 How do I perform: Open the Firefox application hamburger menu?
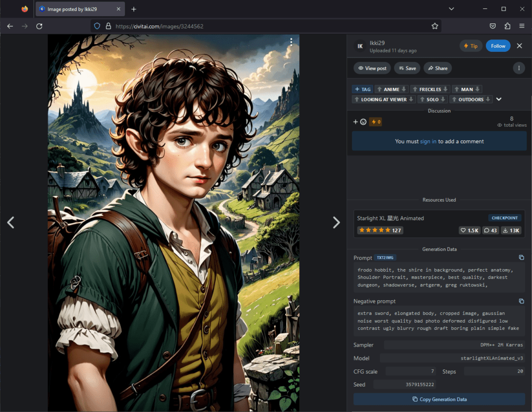(x=522, y=26)
